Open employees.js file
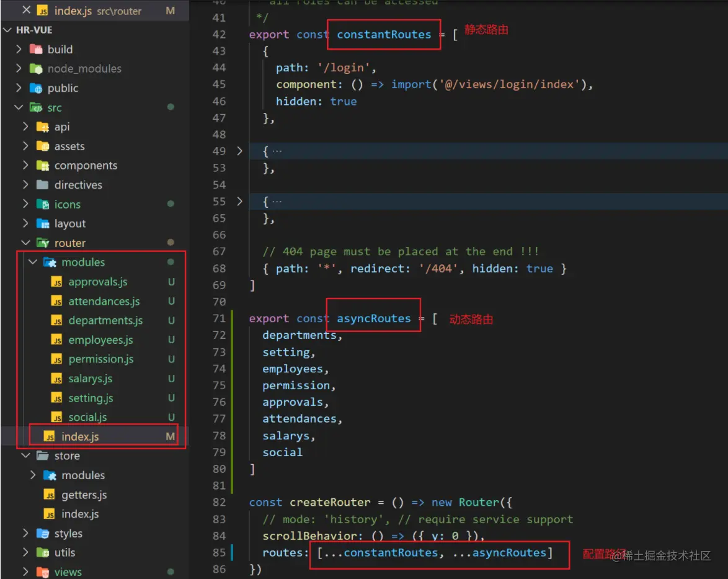The width and height of the screenshot is (728, 579). click(x=100, y=339)
